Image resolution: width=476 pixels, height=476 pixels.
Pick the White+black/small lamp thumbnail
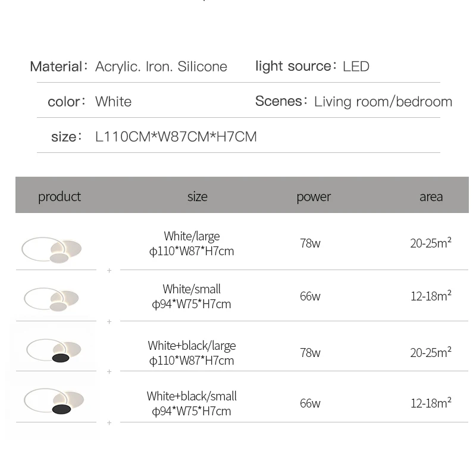coord(54,400)
